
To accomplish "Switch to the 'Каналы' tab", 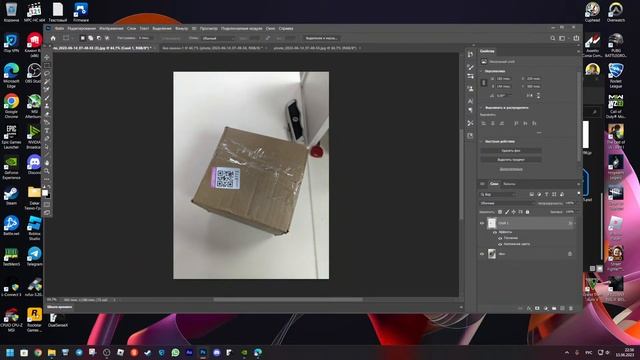I will (x=509, y=184).
